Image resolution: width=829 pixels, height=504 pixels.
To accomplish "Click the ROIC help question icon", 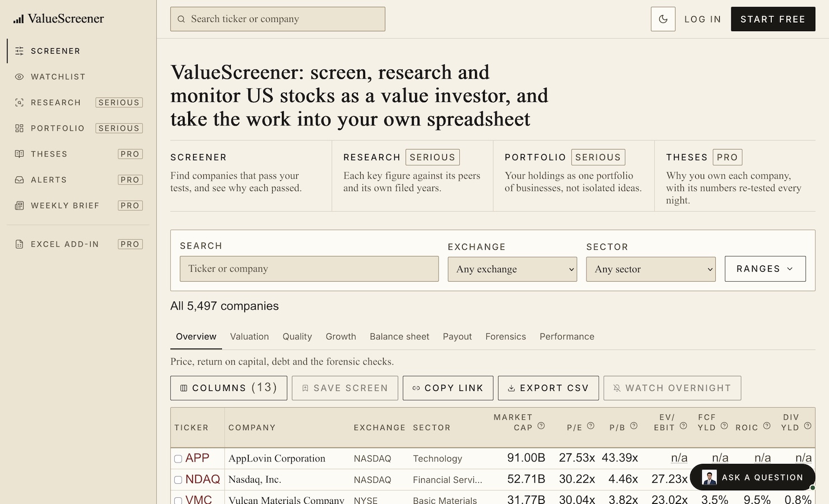I will [x=767, y=426].
